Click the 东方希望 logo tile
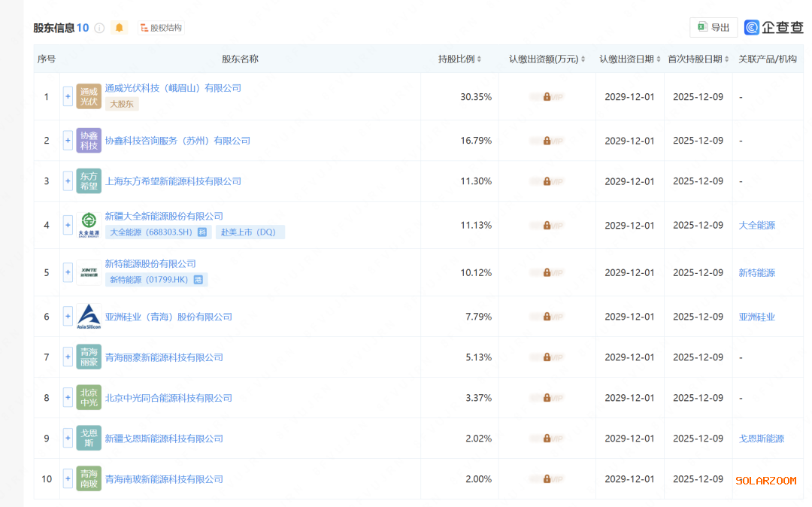 [x=89, y=181]
